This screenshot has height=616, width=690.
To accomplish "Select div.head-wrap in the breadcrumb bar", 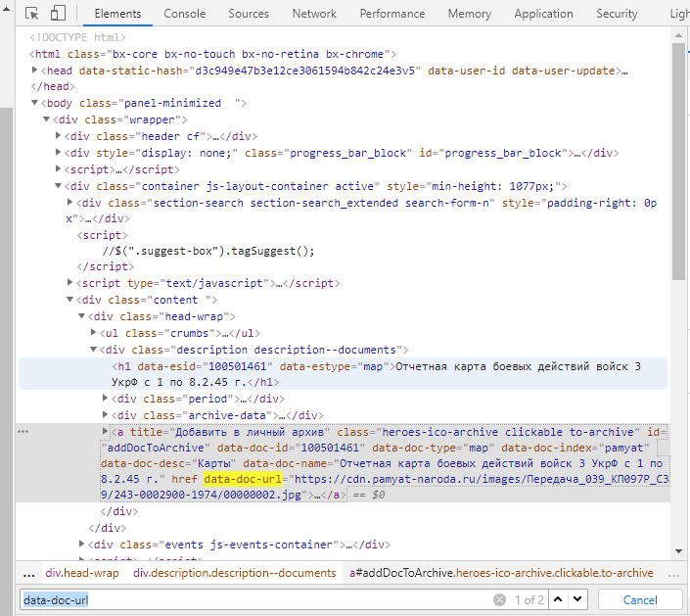I will (x=82, y=573).
